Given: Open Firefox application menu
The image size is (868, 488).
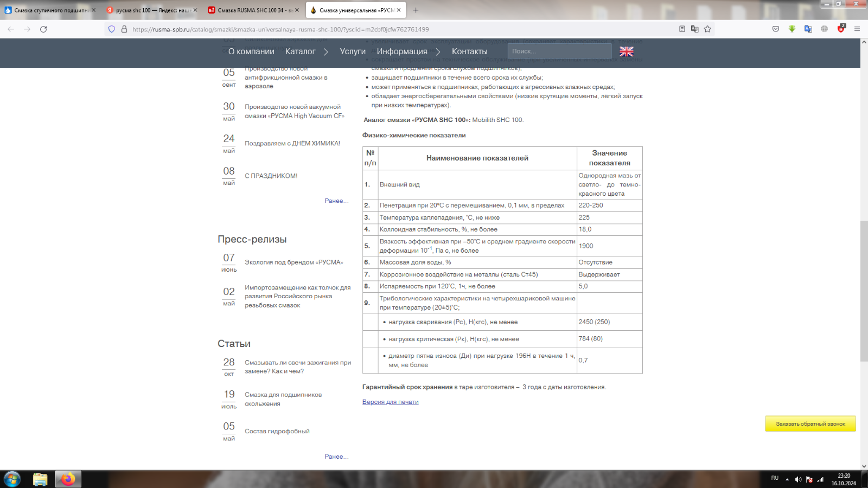Looking at the screenshot, I should 857,29.
